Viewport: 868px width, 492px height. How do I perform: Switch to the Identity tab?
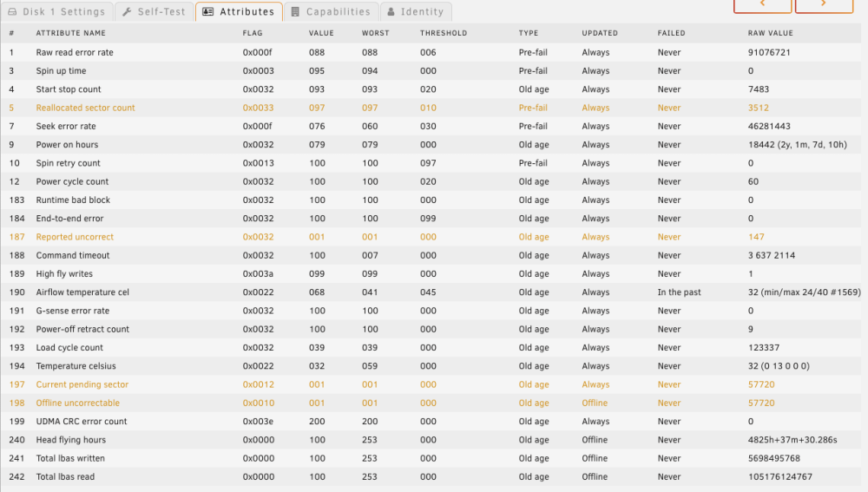tap(416, 11)
